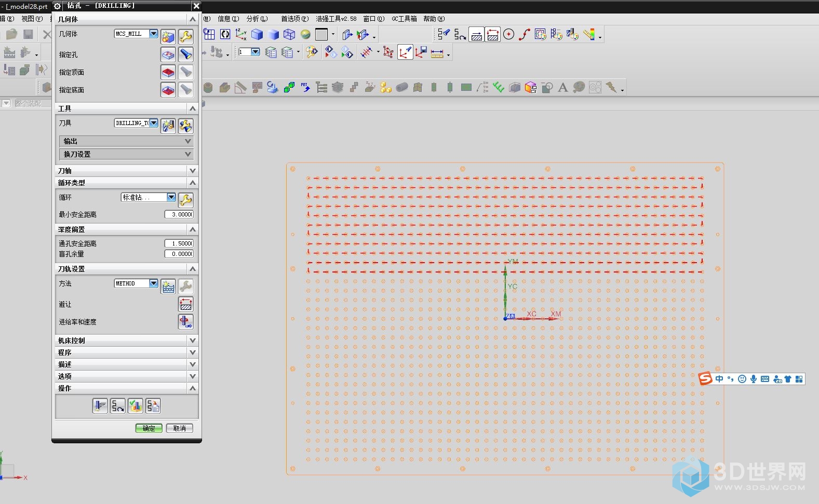Open the layer number '1' dropdown in toolbar
The width and height of the screenshot is (819, 504).
coord(256,52)
